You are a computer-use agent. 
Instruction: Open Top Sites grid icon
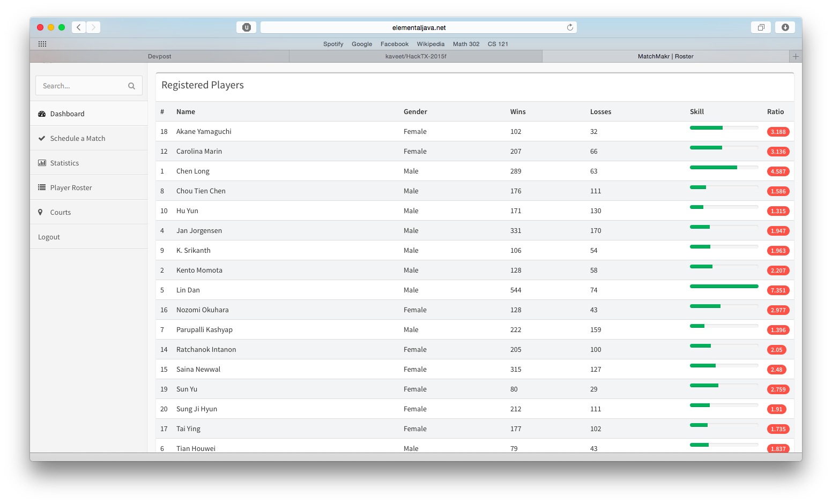tap(42, 44)
